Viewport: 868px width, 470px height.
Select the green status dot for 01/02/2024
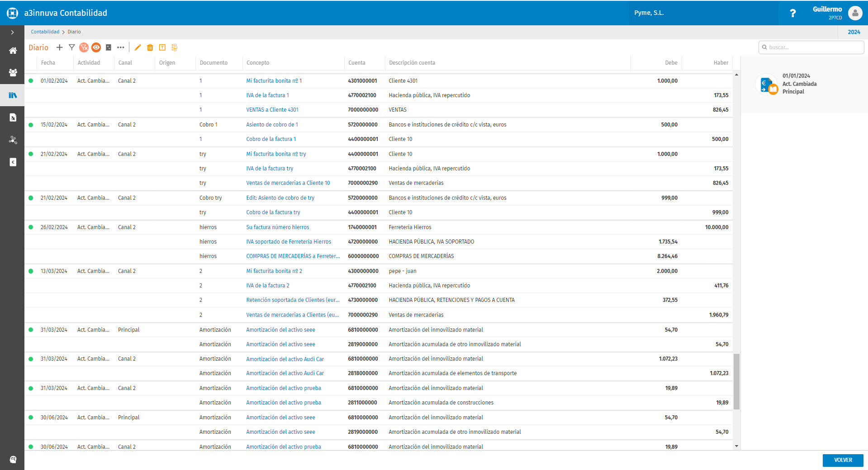[31, 81]
